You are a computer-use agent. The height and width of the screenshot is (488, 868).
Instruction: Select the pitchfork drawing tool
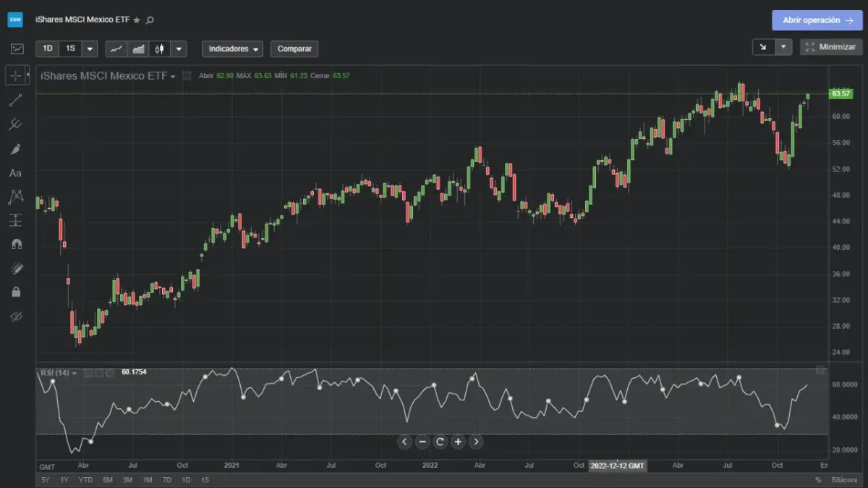click(16, 125)
